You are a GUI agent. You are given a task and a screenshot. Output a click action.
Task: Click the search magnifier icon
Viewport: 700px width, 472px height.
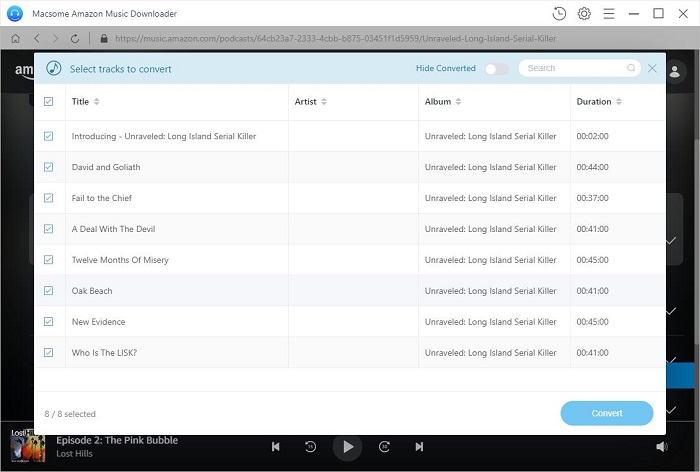[631, 68]
